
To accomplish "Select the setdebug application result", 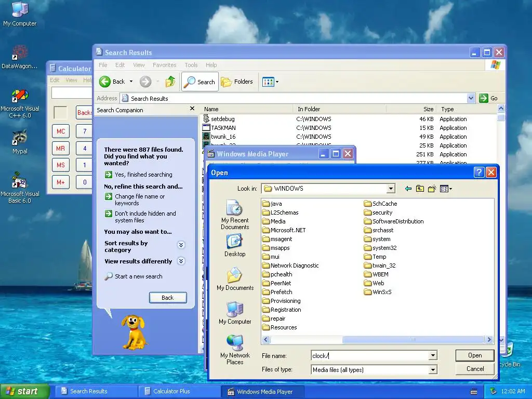I will click(x=219, y=119).
